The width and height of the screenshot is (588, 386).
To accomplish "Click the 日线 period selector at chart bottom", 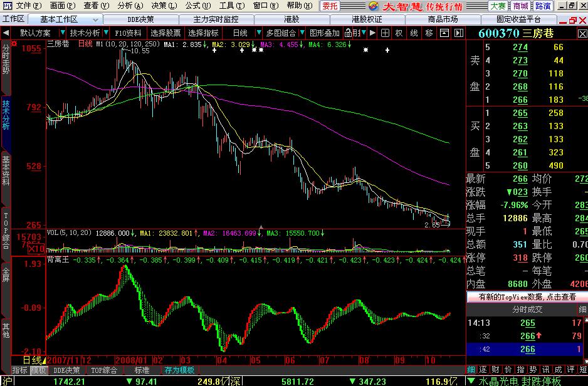I will pyautogui.click(x=33, y=360).
